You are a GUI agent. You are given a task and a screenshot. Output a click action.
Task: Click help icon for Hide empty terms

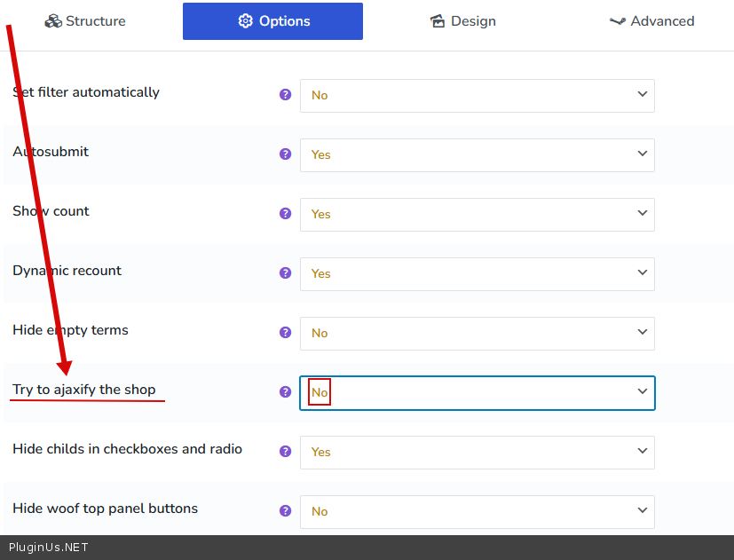pos(285,332)
